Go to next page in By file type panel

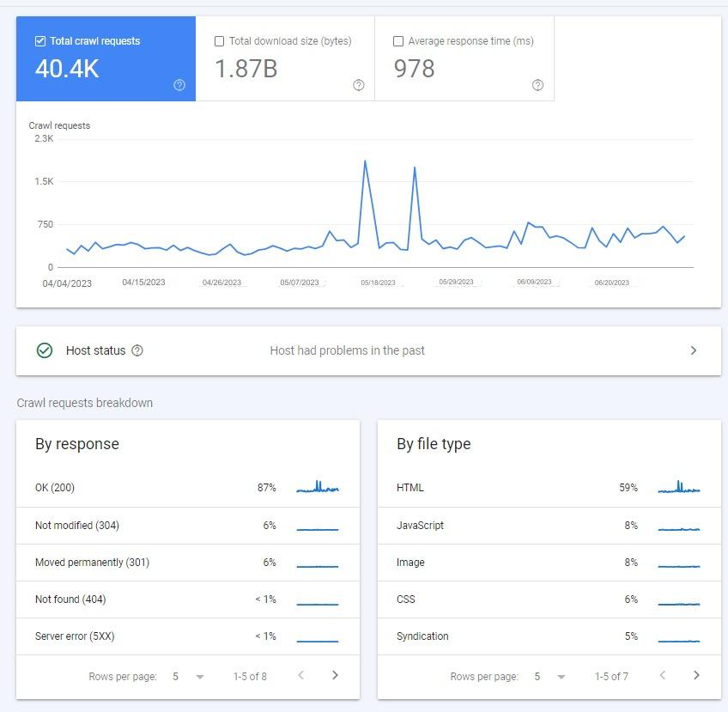[697, 676]
